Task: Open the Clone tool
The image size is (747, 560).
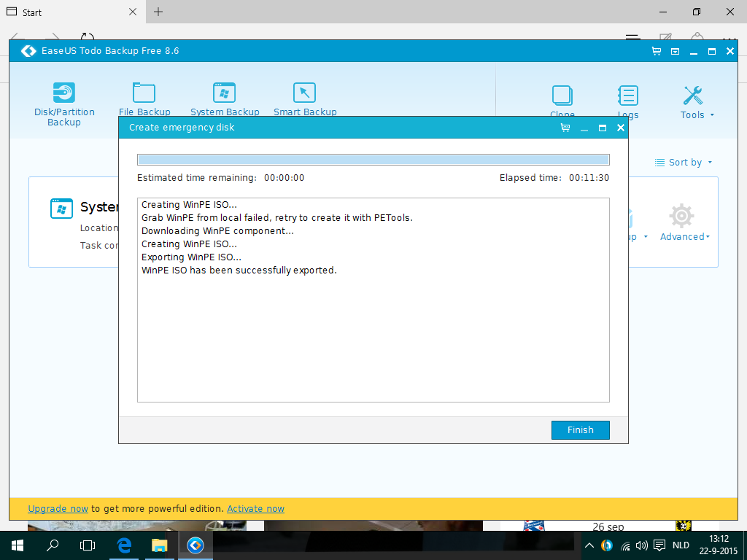Action: point(562,101)
